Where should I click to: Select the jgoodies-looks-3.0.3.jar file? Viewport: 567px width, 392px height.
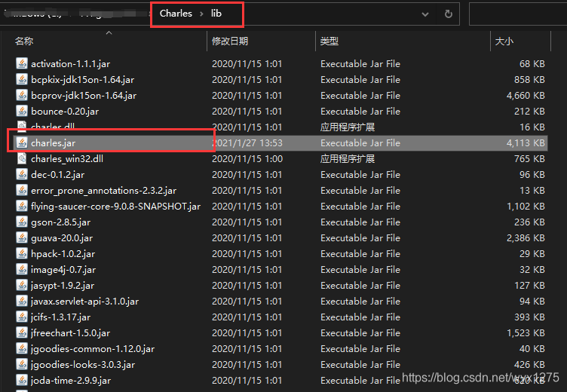(280, 365)
